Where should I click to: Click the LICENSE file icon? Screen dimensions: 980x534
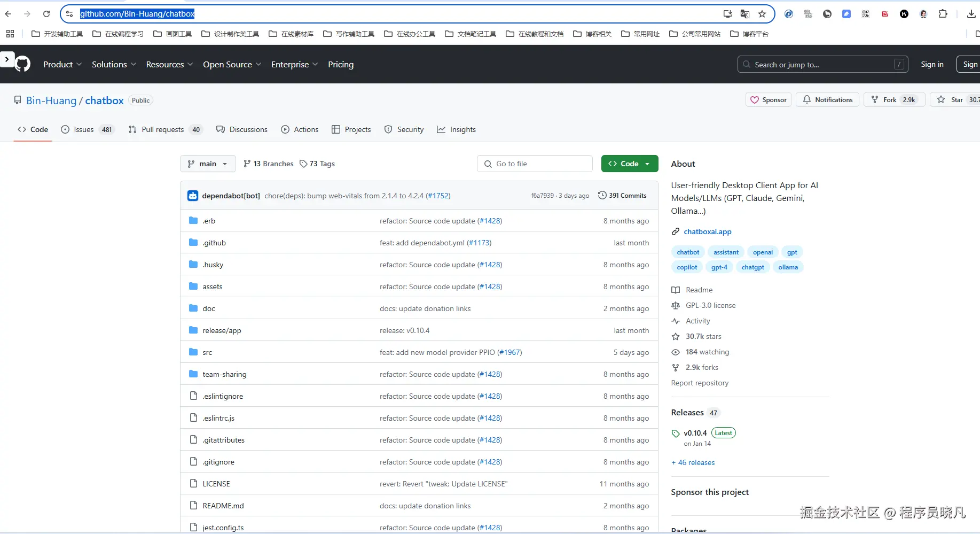(x=193, y=483)
